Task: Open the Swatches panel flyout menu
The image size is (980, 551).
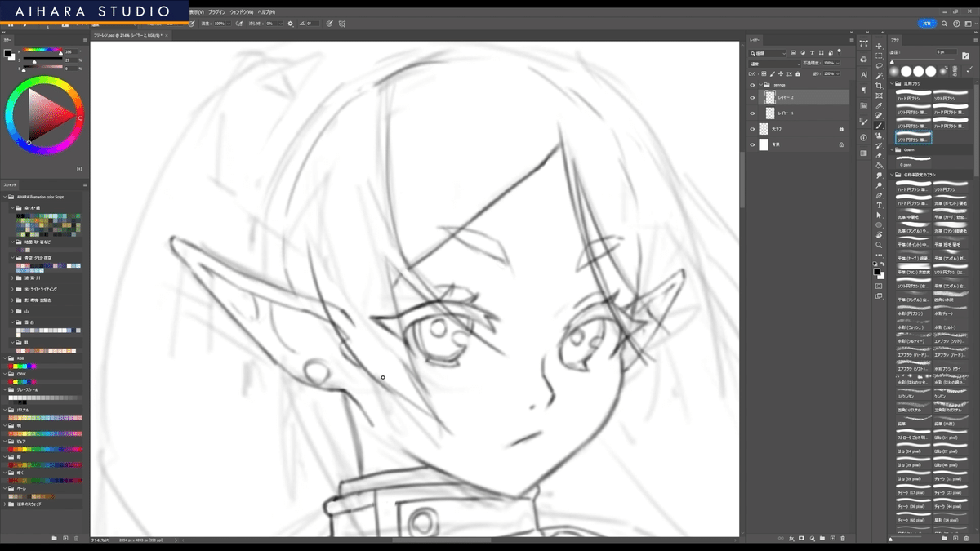Action: click(84, 184)
